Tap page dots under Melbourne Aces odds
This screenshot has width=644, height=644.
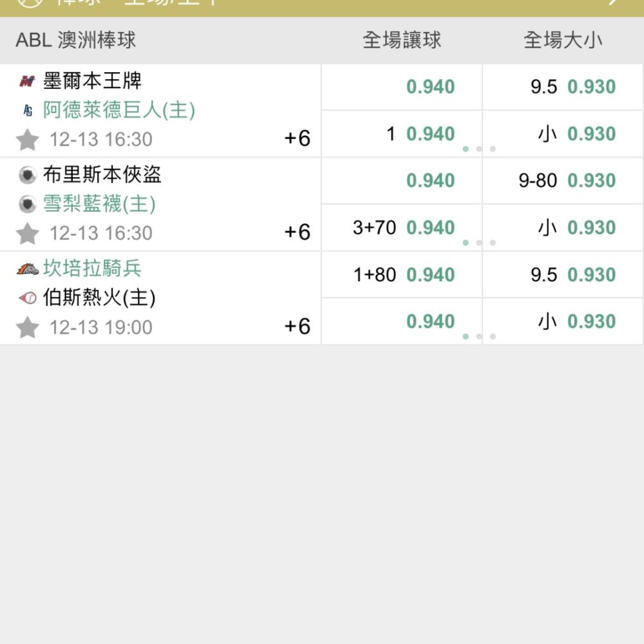(x=479, y=149)
